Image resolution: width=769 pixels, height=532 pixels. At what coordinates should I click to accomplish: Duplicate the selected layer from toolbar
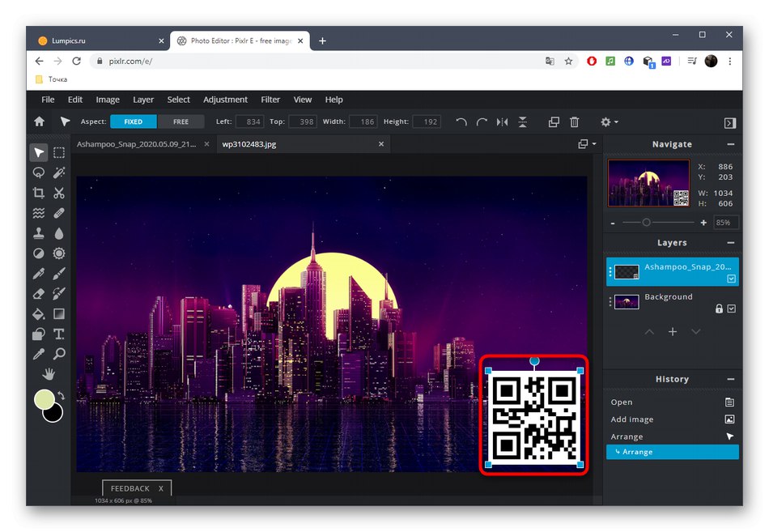pos(554,122)
